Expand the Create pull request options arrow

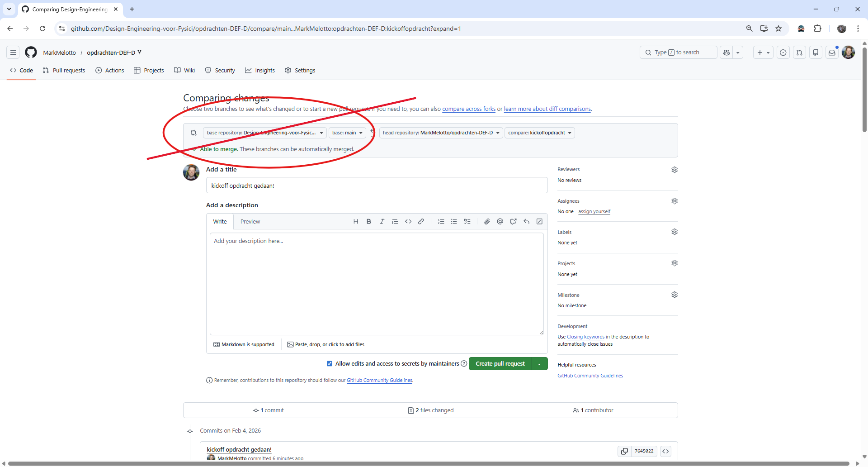click(539, 364)
